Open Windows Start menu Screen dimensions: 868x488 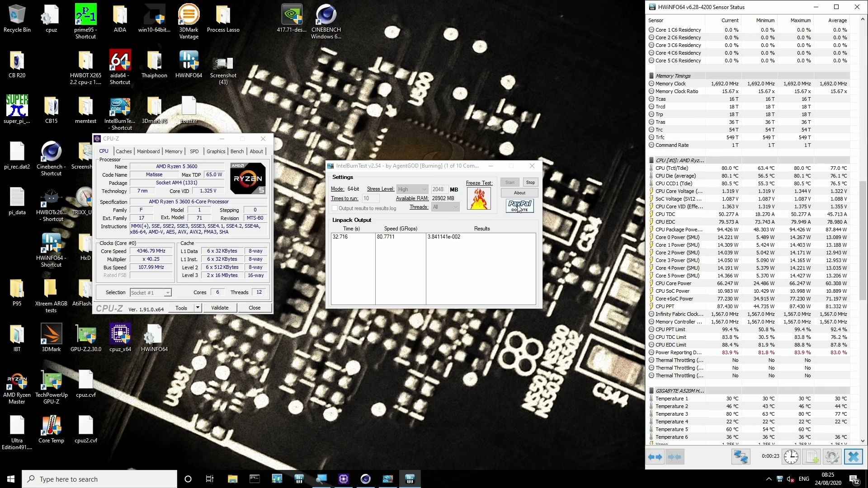pos(11,479)
